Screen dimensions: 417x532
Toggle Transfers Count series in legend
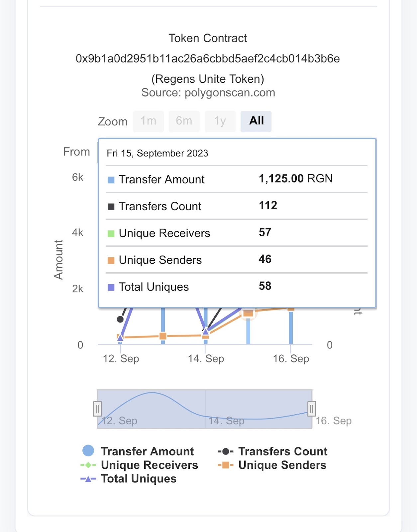pos(272,451)
